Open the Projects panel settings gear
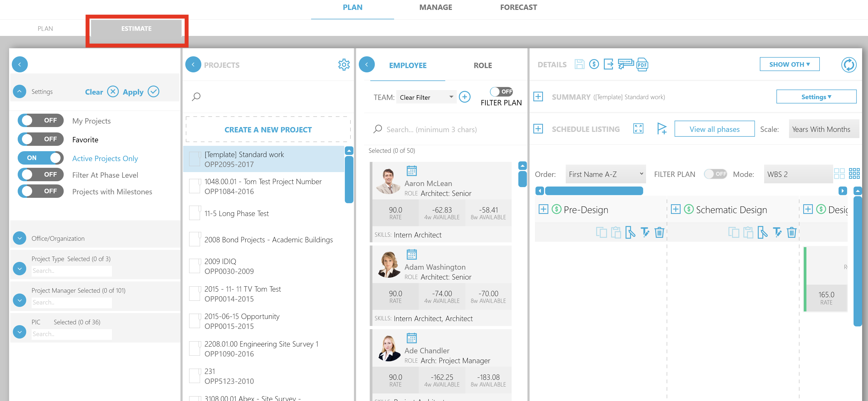 tap(344, 65)
